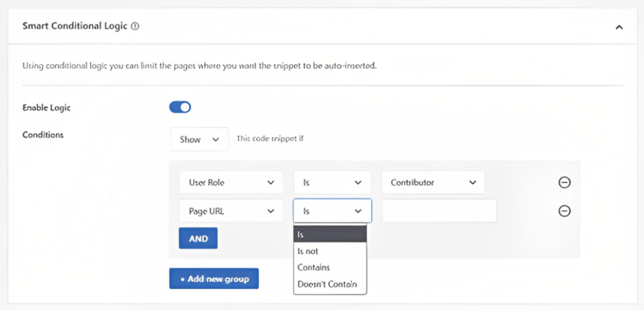Click the help icon beside Smart Conditional Logic

(x=135, y=27)
